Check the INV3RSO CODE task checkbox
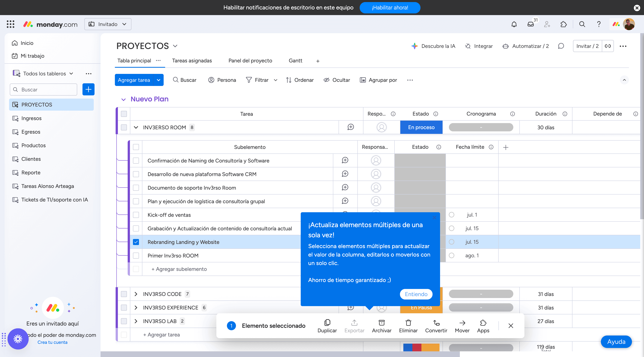 pyautogui.click(x=124, y=294)
